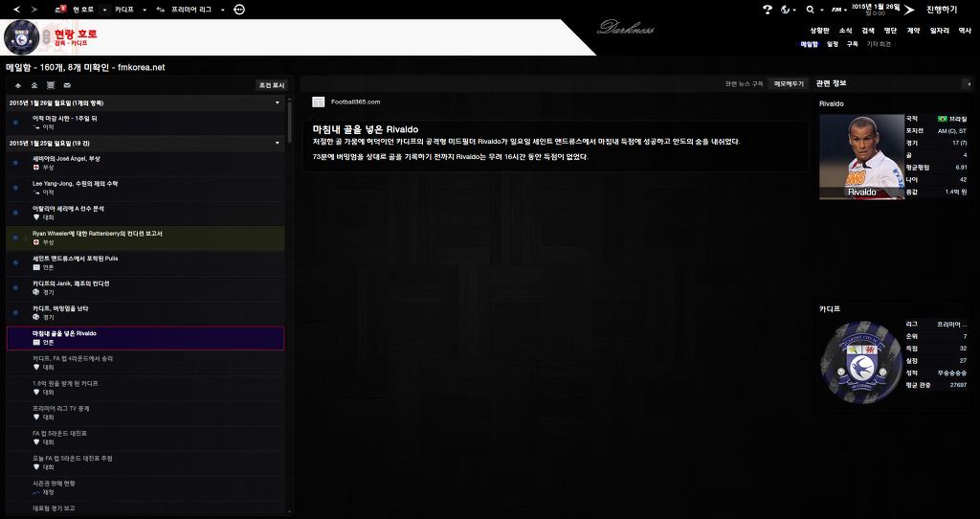Screen dimensions: 980x519
Task: Switch to the 메일함 tab
Action: 809,44
